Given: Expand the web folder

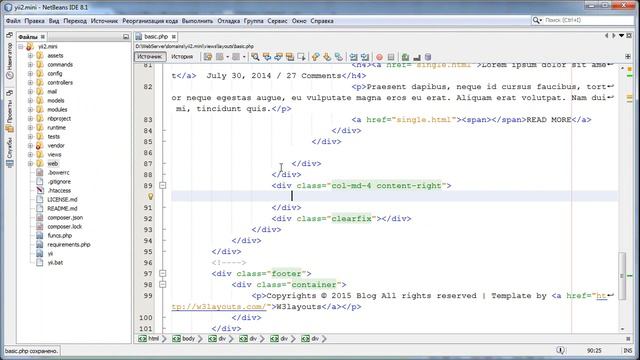Looking at the screenshot, I should [30, 164].
